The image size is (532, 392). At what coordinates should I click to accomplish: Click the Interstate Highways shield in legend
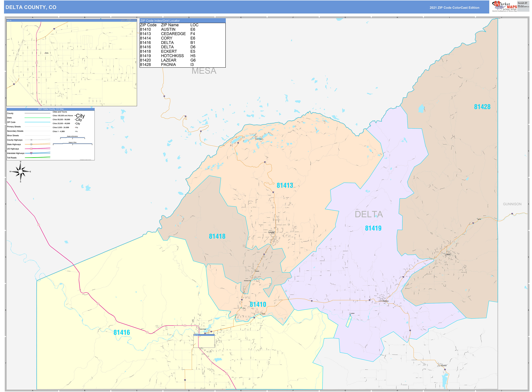31,153
